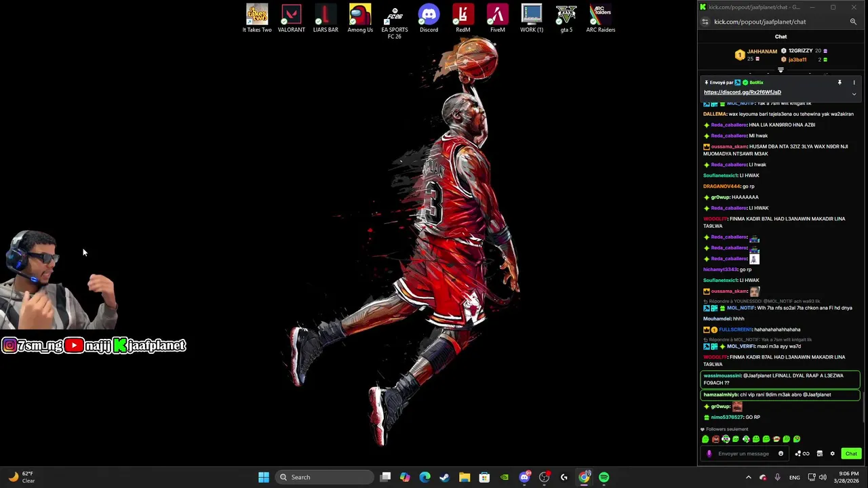Screen dimensions: 868x488
Task: Open the chat shop icon
Action: click(819, 453)
